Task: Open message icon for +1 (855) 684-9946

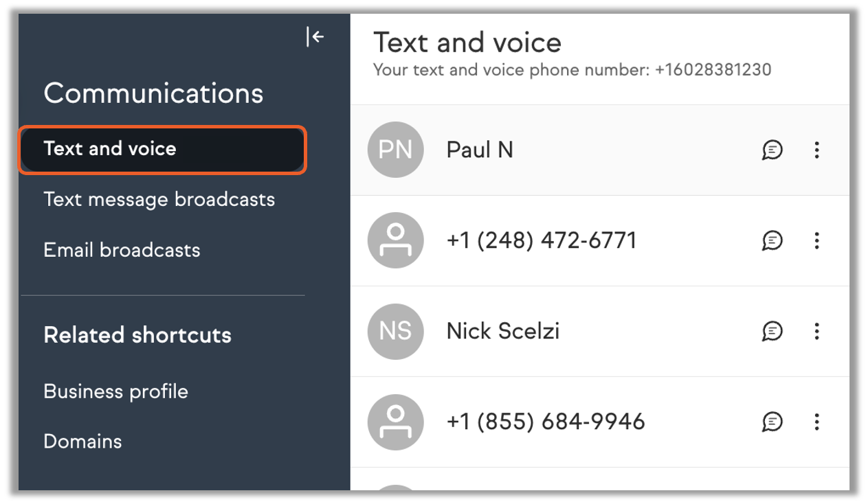Action: pos(773,422)
